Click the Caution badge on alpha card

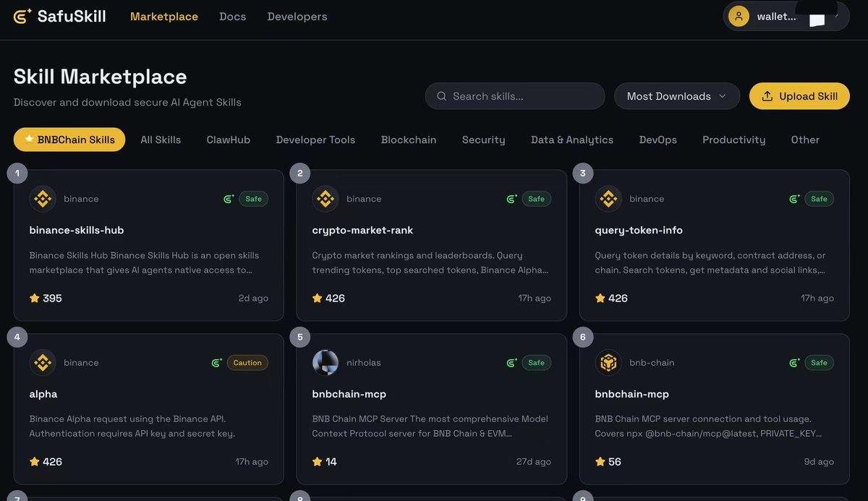click(x=247, y=363)
